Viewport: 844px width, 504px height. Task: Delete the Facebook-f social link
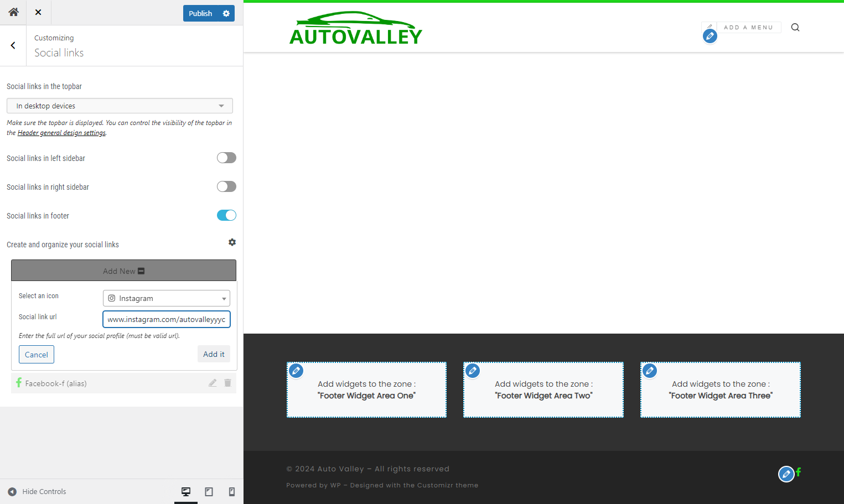(227, 383)
